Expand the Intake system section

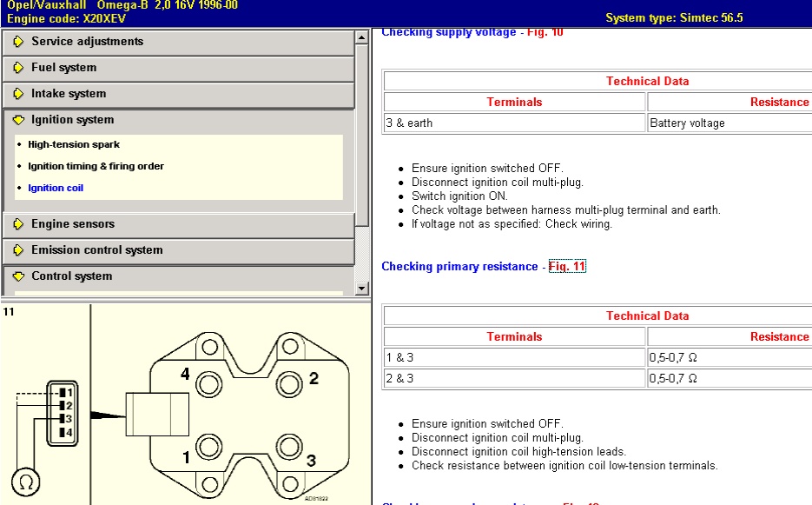[x=178, y=94]
